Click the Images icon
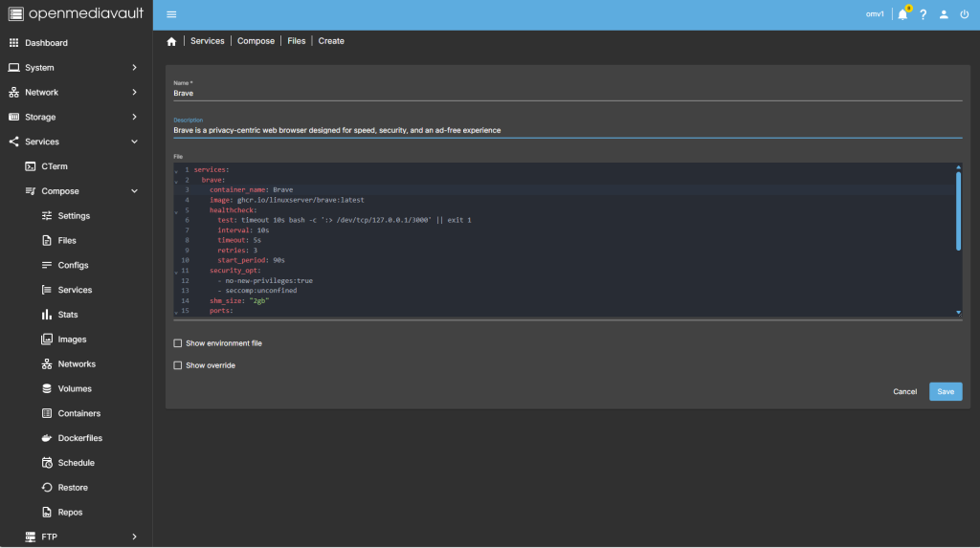Image resolution: width=980 pixels, height=548 pixels. click(x=47, y=340)
